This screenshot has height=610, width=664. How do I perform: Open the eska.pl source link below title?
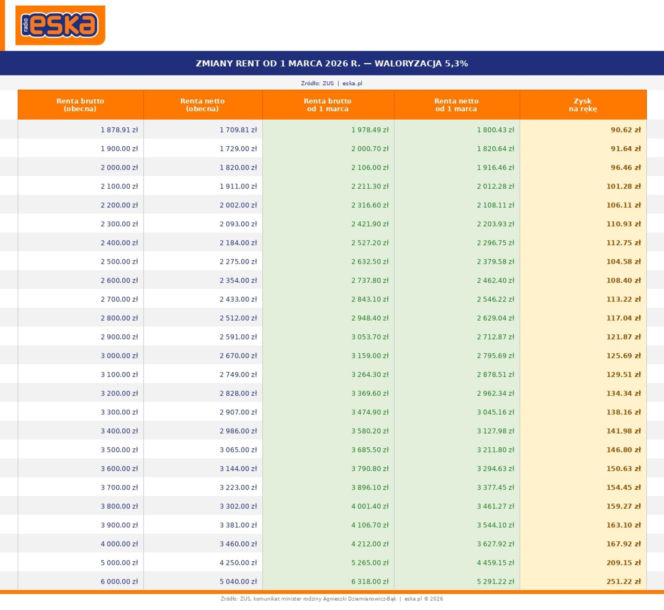[351, 83]
